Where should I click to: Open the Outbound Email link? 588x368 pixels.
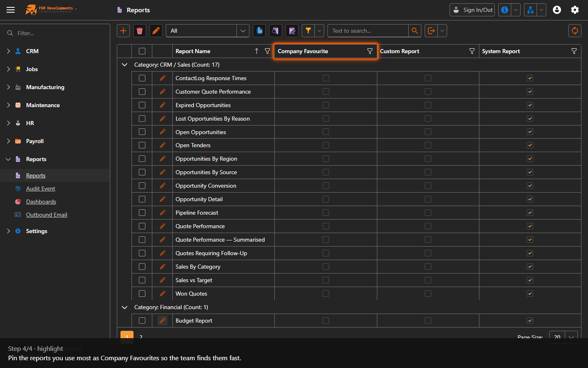pos(47,215)
